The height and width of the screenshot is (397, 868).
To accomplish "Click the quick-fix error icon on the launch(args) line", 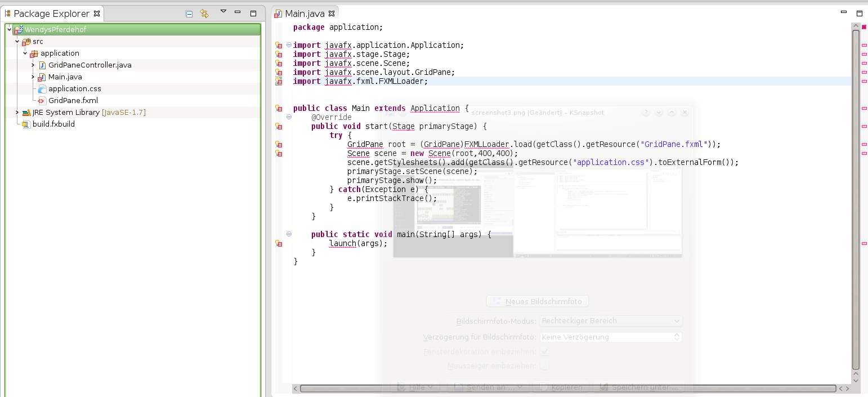I will [x=278, y=243].
